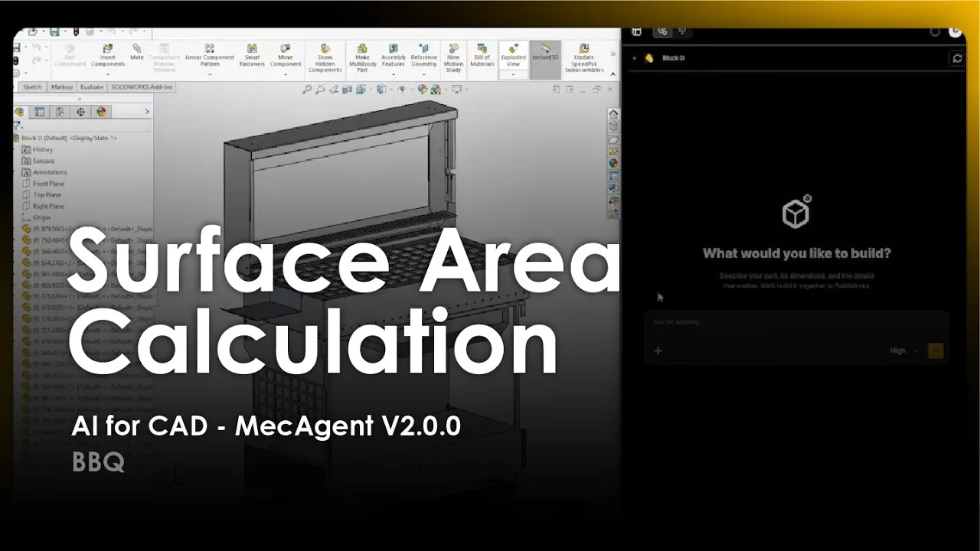Click the MecAgent refresh button
Viewport: 980px width, 551px height.
(x=956, y=58)
